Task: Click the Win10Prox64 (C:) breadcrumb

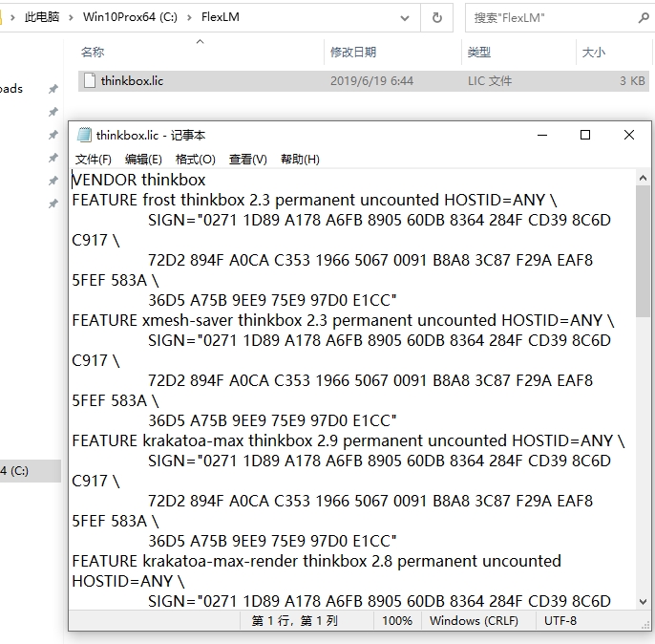Action: [130, 17]
